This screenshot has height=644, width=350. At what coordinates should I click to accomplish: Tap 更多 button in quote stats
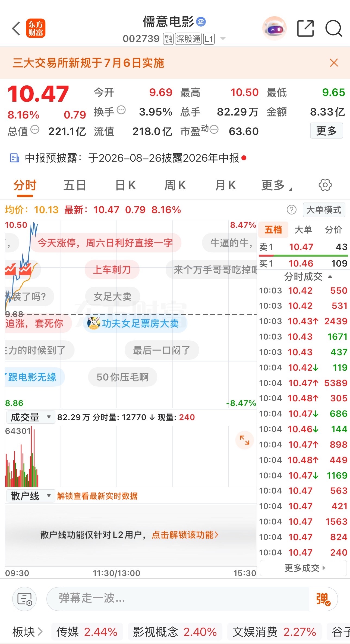coord(327,131)
